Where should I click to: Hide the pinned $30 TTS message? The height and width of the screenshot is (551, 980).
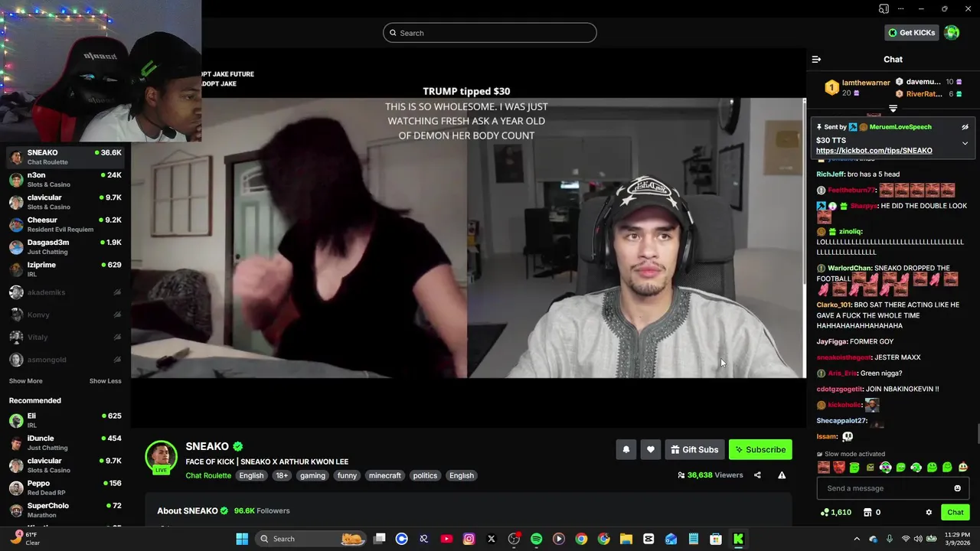(965, 127)
